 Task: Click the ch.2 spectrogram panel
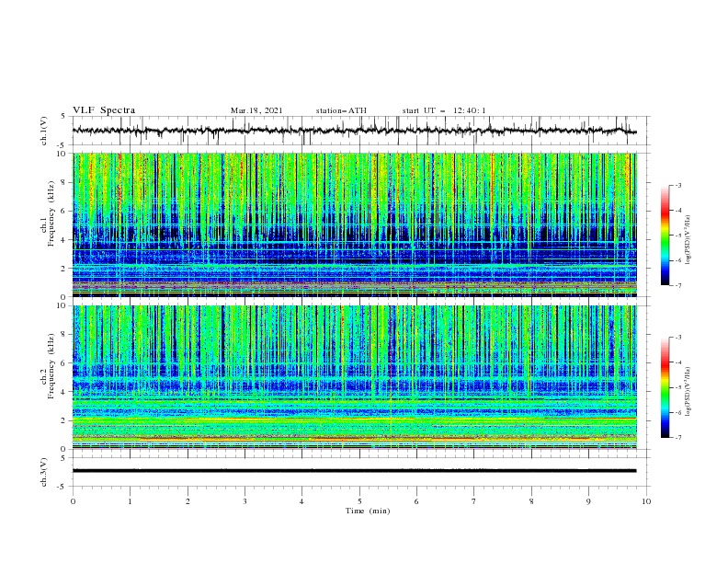[x=355, y=377]
